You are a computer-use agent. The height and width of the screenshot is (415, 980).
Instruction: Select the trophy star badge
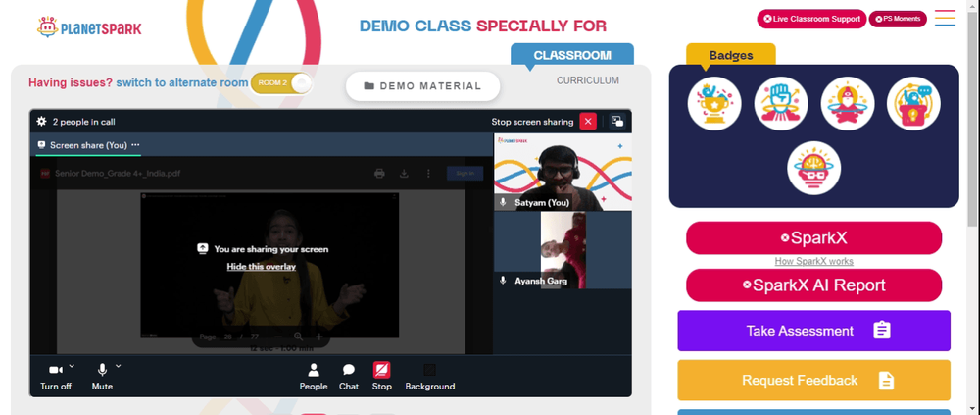[x=714, y=103]
